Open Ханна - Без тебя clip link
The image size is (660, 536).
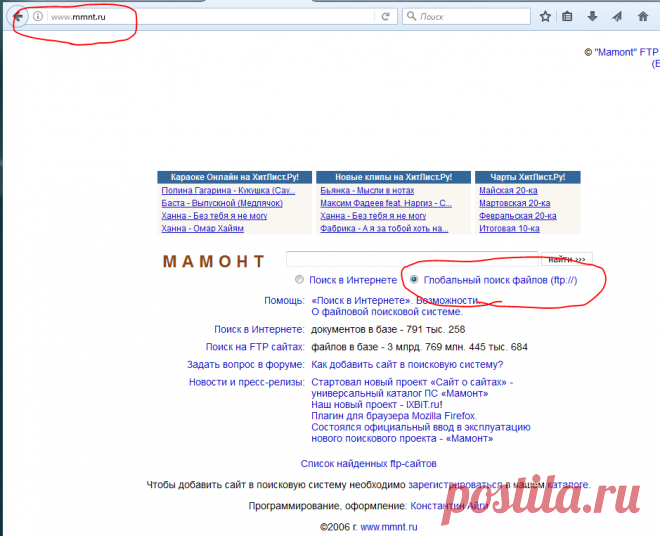[373, 216]
